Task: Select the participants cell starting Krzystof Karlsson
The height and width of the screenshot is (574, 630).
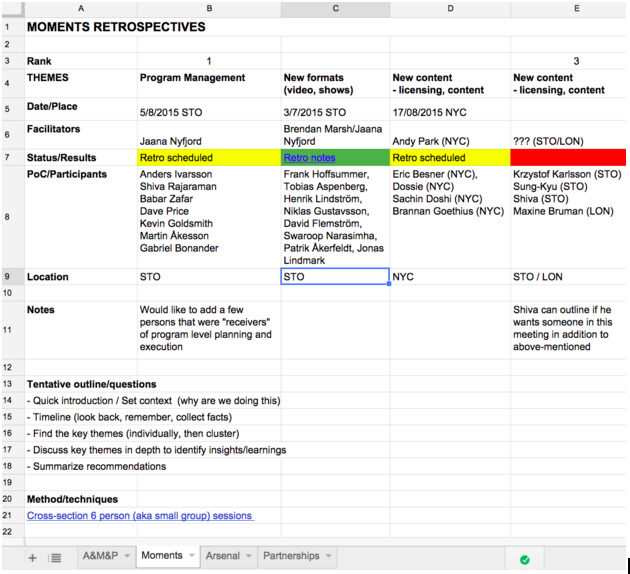Action: coord(568,217)
